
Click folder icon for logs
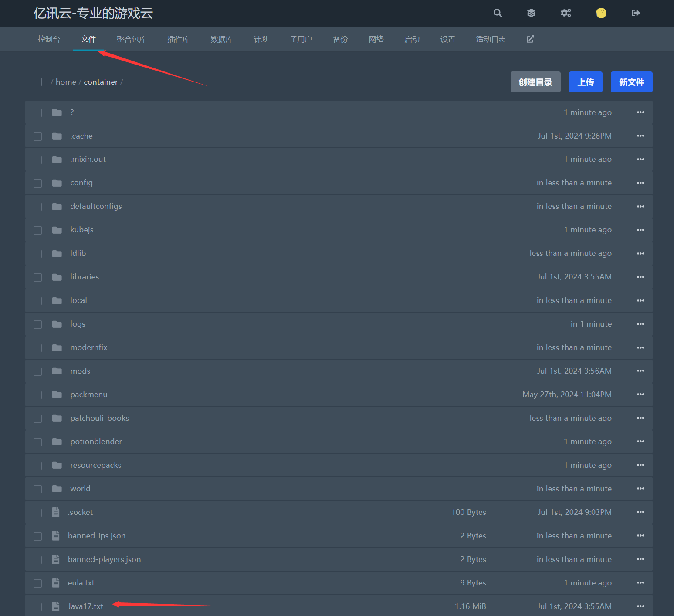pyautogui.click(x=57, y=324)
